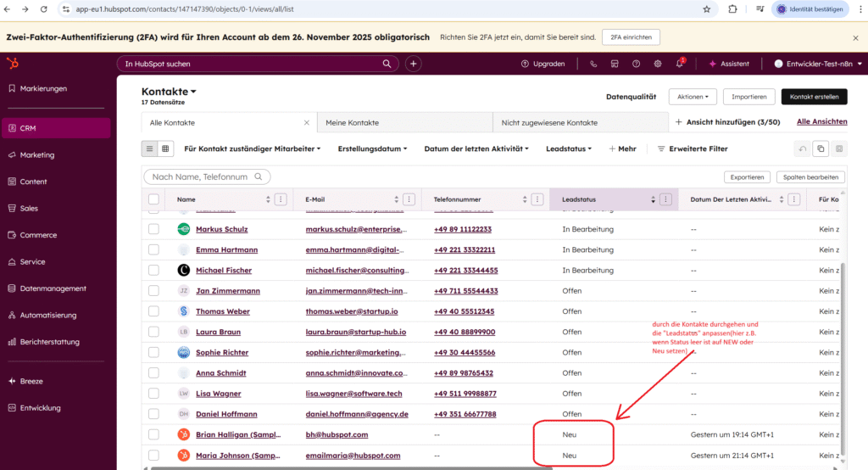Open Leadstatus column options menu

(x=666, y=199)
